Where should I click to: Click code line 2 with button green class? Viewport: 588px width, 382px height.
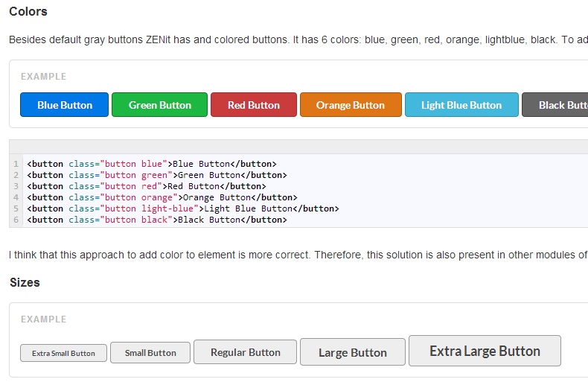pos(156,175)
